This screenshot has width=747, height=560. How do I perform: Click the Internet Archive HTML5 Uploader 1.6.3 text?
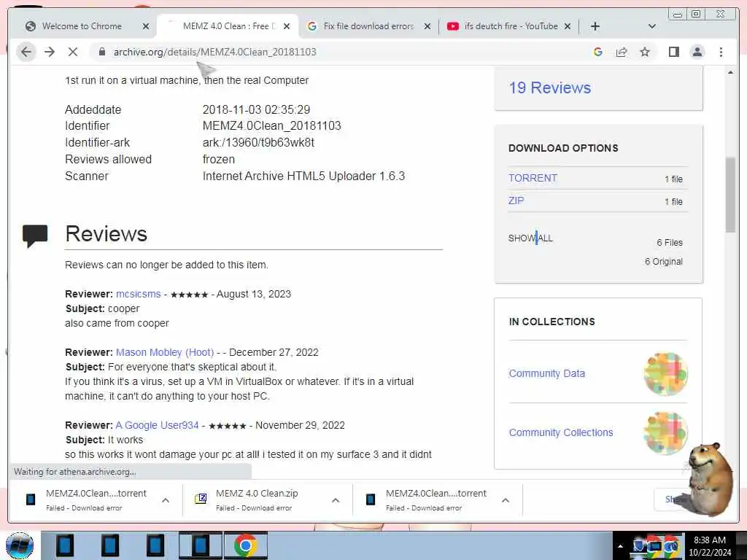[x=303, y=176]
